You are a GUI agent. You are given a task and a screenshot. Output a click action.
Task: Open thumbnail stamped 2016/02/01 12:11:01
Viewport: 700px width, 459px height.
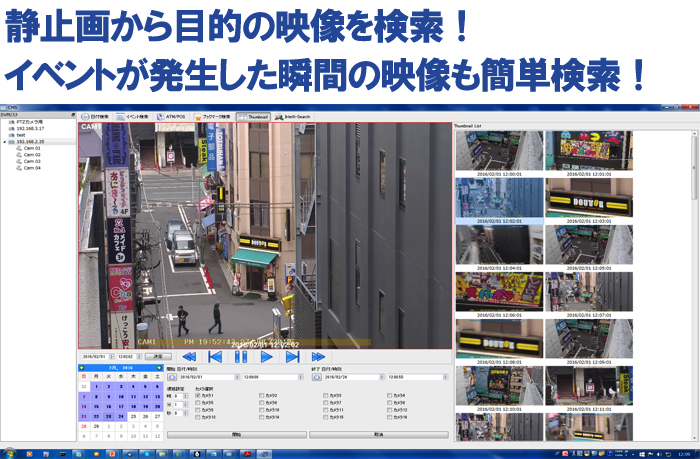[589, 386]
